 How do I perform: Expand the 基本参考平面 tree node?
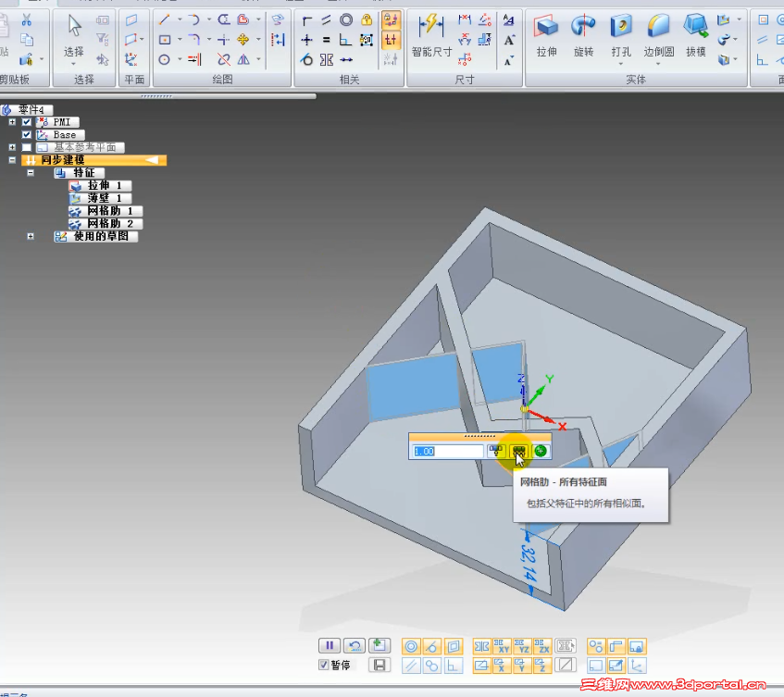pyautogui.click(x=12, y=147)
